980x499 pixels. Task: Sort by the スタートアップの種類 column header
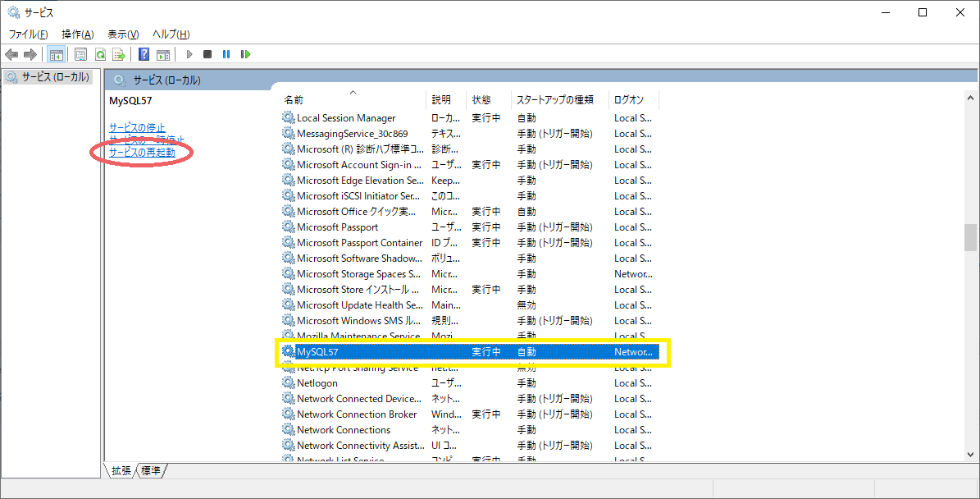point(554,99)
